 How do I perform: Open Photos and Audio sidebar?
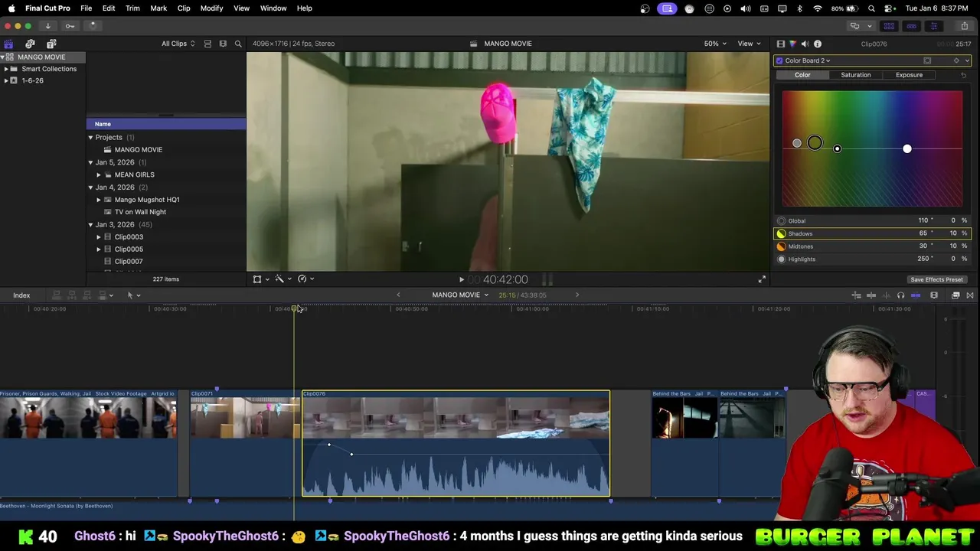click(30, 44)
